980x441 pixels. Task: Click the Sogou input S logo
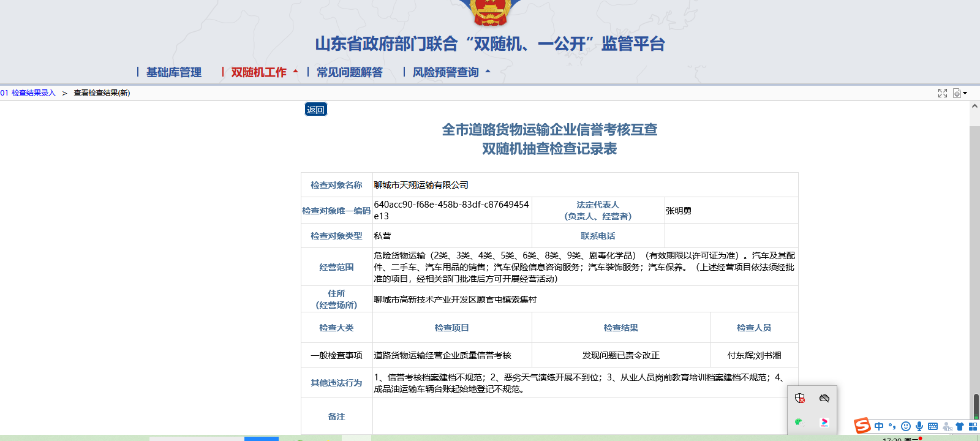click(862, 426)
